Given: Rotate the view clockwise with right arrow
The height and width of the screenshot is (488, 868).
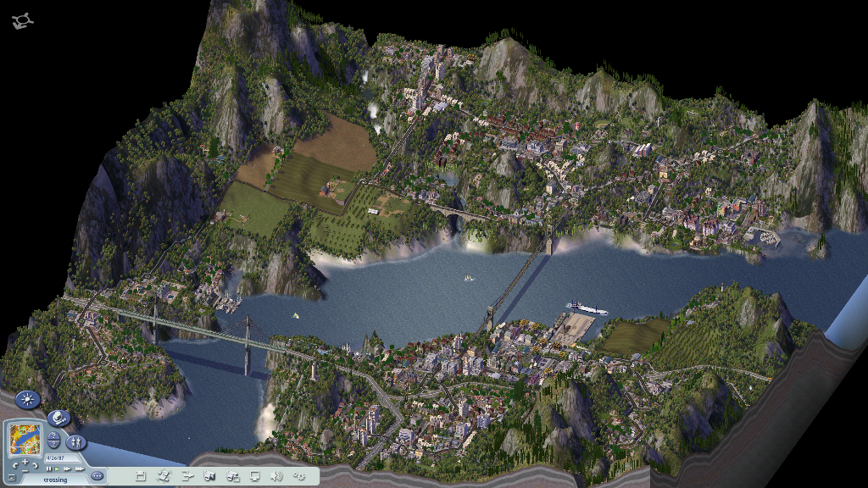Looking at the screenshot, I should [x=35, y=465].
